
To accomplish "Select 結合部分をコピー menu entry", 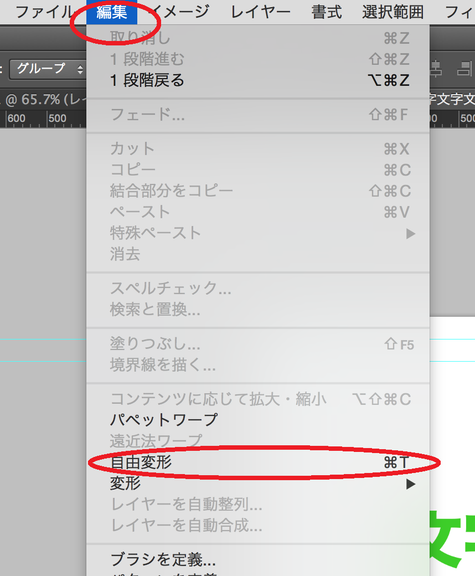I will tap(258, 191).
